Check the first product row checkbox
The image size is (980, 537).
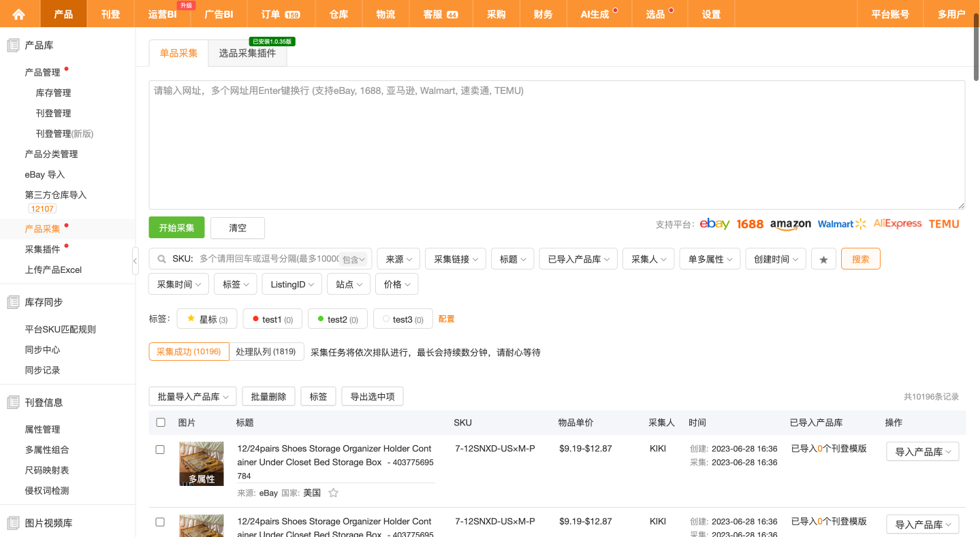coord(161,450)
